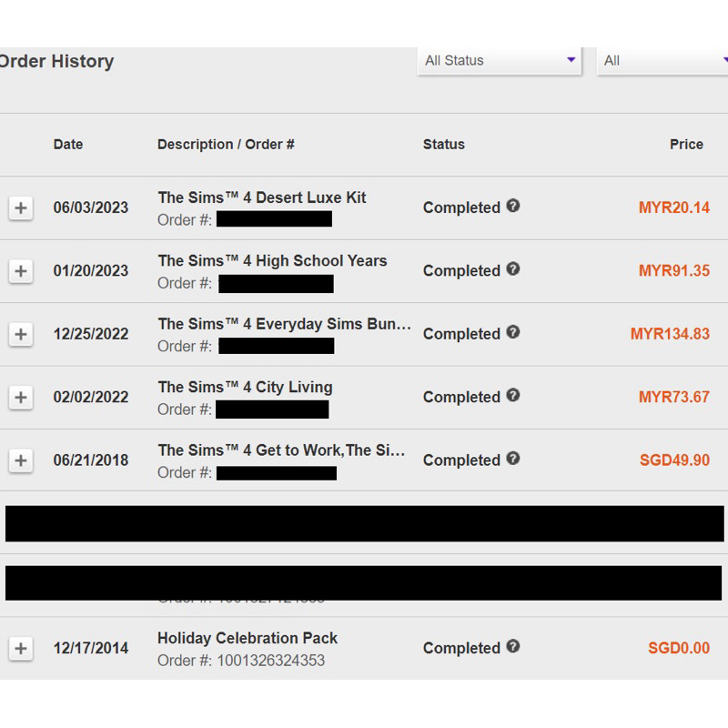Image resolution: width=728 pixels, height=728 pixels.
Task: Click the Price column header
Action: pyautogui.click(x=686, y=144)
